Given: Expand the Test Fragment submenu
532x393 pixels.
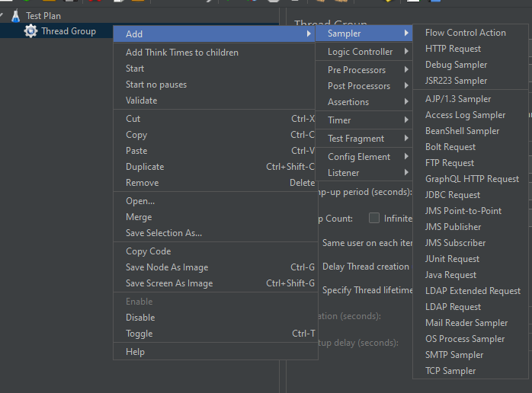Looking at the screenshot, I should 364,139.
